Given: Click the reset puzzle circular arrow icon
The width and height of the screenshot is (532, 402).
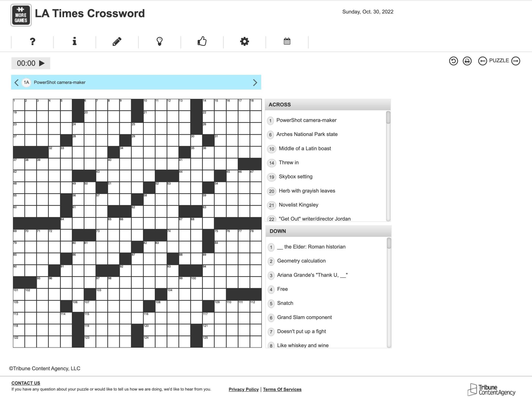Looking at the screenshot, I should [453, 61].
